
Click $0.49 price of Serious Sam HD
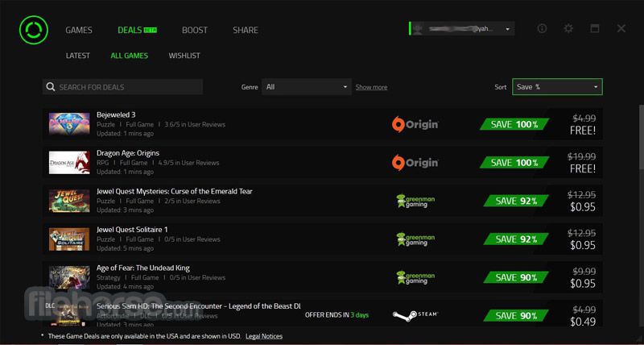pyautogui.click(x=583, y=322)
